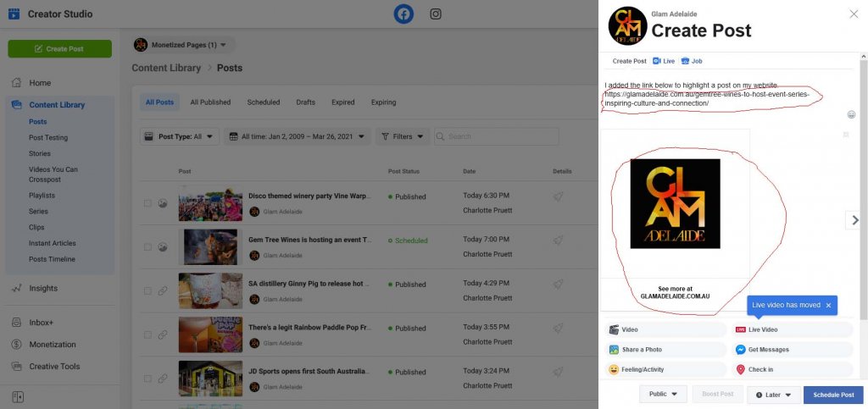Tick the checkbox for Disco themed winery post
This screenshot has height=409, width=868.
(x=147, y=203)
